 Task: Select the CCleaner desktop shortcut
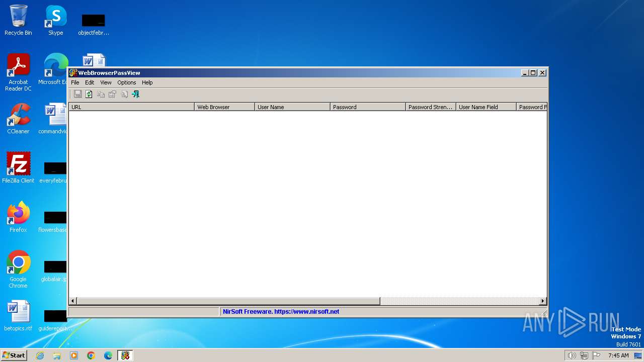tap(18, 119)
